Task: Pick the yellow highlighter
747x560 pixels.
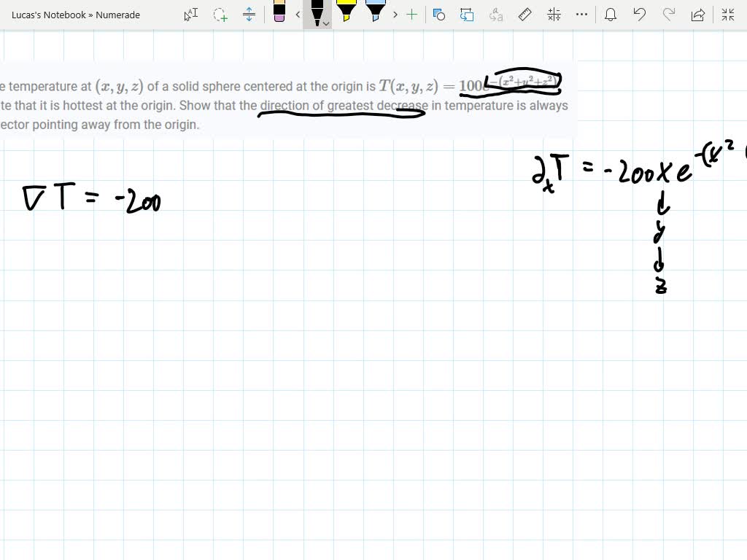Action: [348, 13]
